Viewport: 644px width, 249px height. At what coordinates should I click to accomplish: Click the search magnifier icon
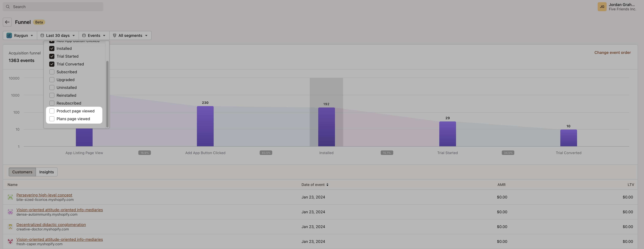tap(8, 7)
